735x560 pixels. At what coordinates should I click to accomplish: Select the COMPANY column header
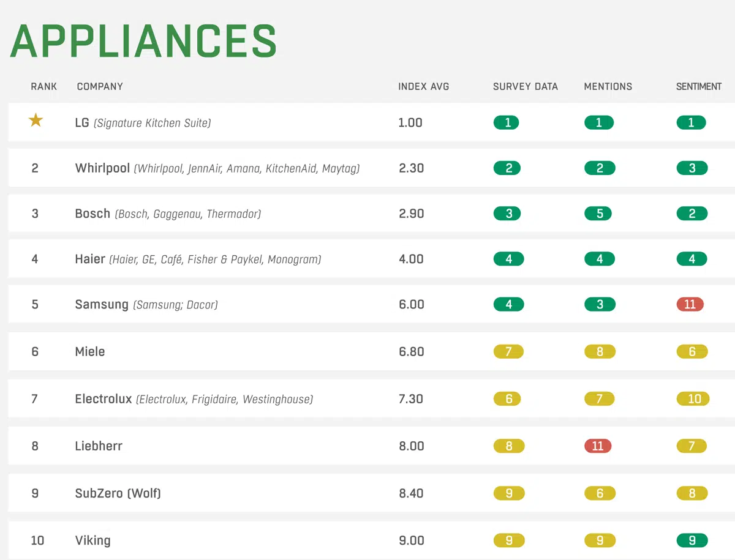point(100,86)
